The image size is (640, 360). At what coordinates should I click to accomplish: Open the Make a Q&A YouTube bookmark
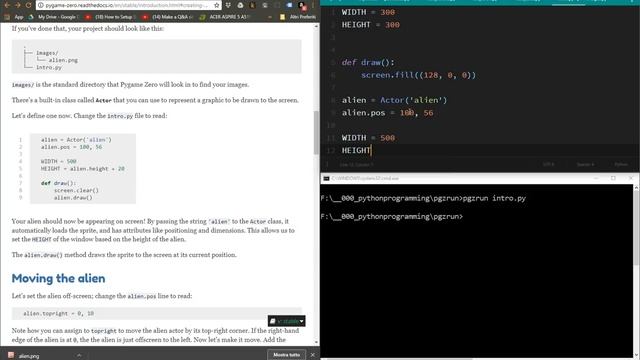(167, 17)
